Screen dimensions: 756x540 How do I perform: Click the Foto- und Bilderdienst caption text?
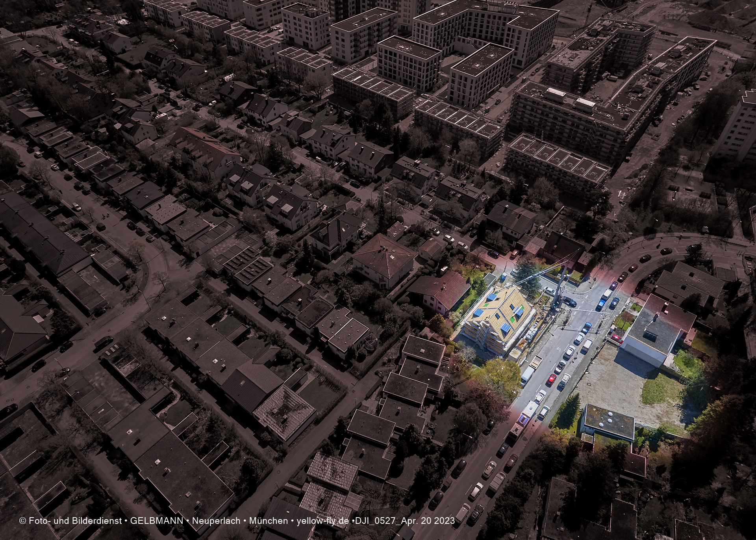[75, 521]
